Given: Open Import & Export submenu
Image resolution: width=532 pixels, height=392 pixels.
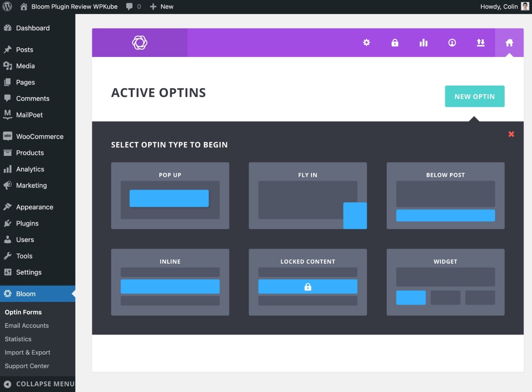Looking at the screenshot, I should [27, 352].
